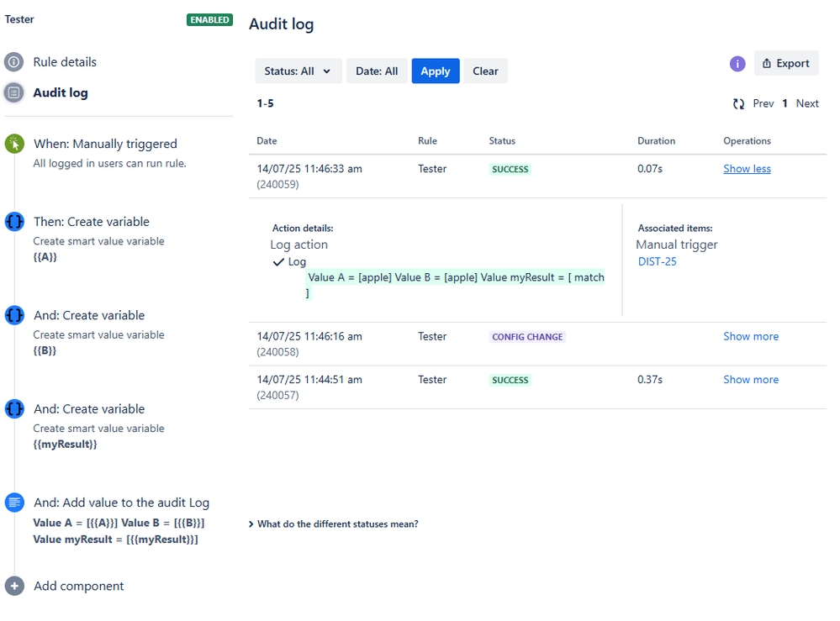Click the ENABLED status badge

coord(209,20)
